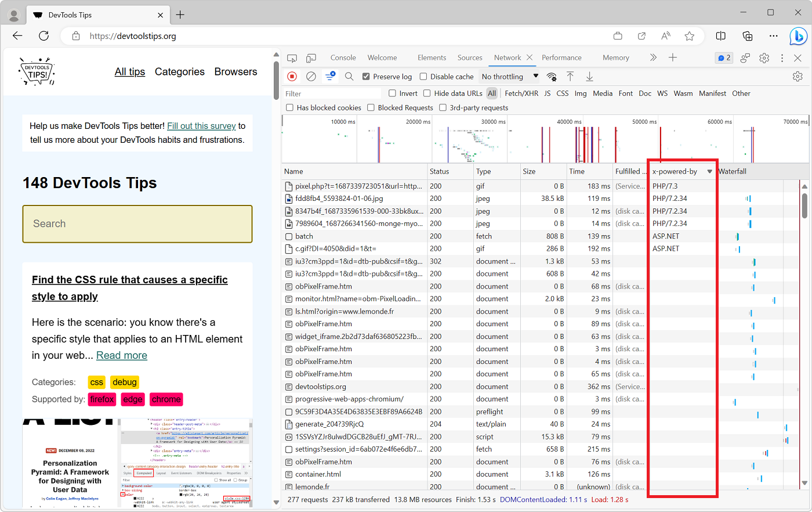Click the Read more link
812x512 pixels.
point(122,355)
